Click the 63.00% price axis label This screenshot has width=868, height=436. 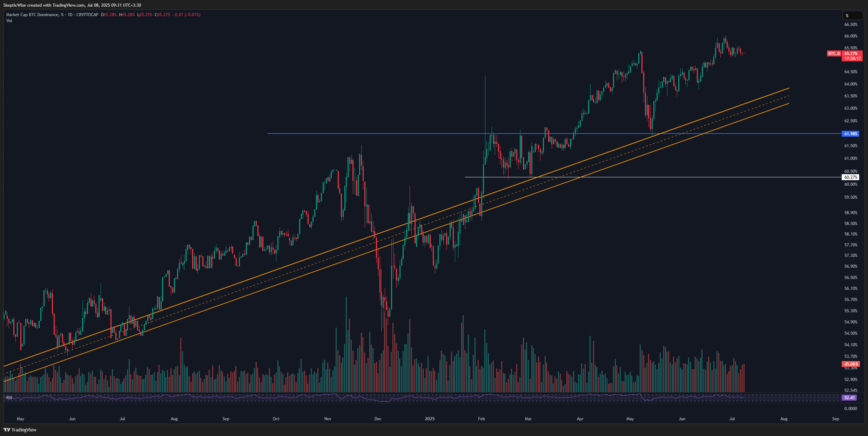tap(850, 108)
